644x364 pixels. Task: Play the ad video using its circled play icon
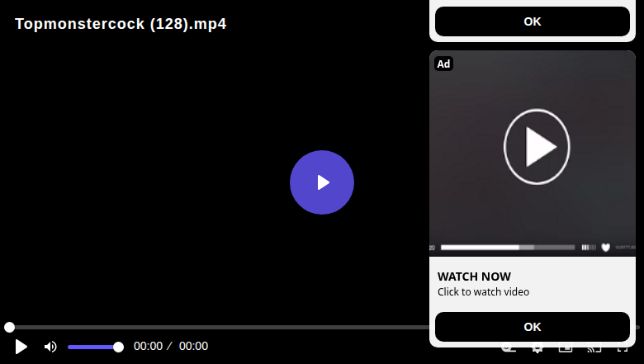[537, 146]
